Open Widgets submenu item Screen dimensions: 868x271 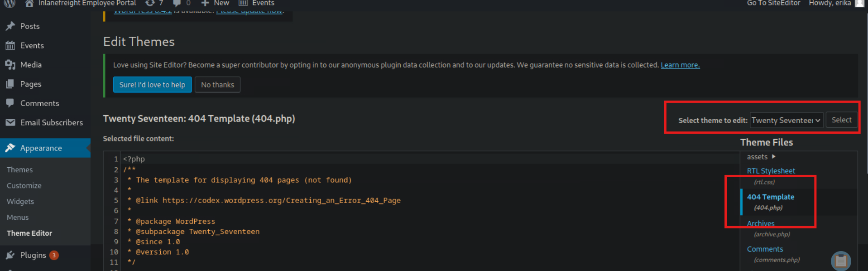click(20, 201)
